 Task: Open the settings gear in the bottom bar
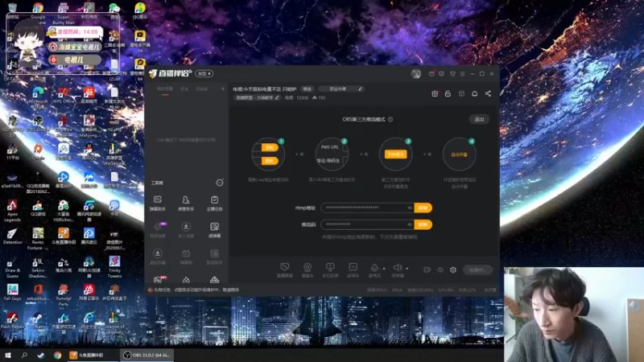453,270
